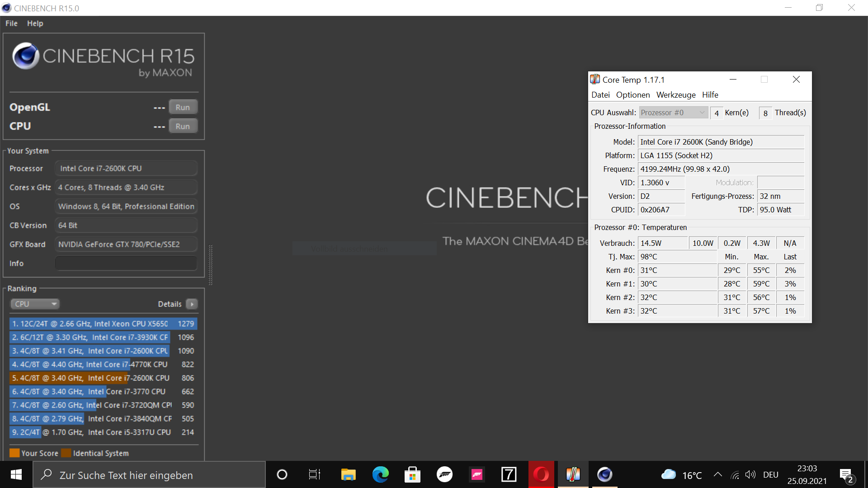Image resolution: width=868 pixels, height=488 pixels.
Task: Open the CPU ranking dropdown
Action: 35,304
